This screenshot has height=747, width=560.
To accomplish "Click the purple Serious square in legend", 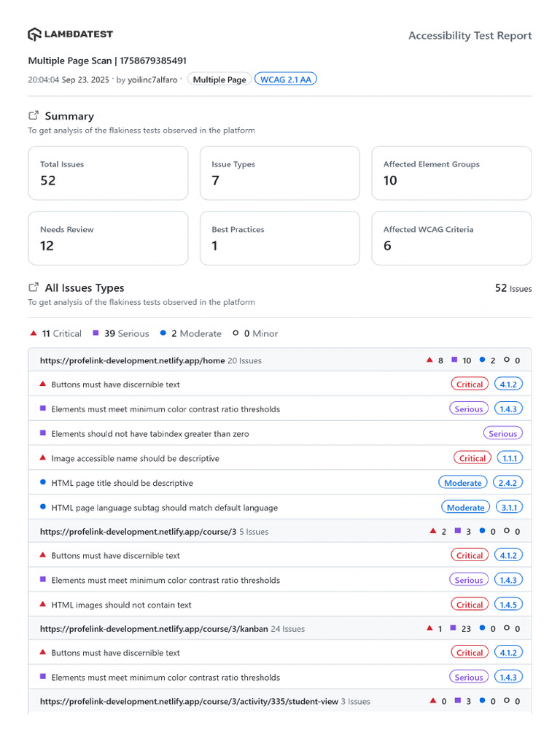I will pos(96,333).
